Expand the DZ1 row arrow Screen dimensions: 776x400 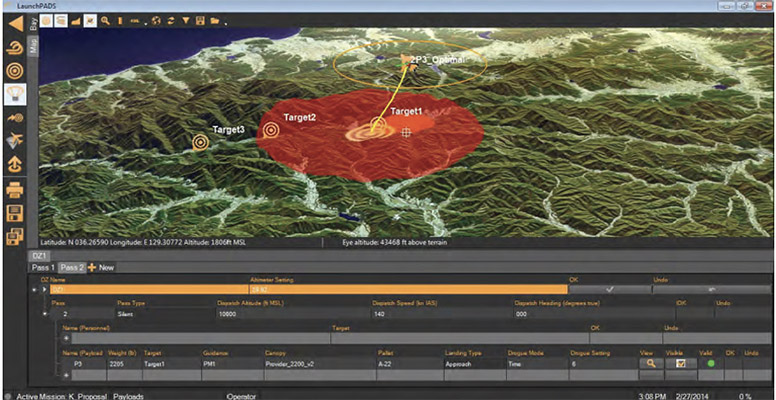pyautogui.click(x=43, y=289)
